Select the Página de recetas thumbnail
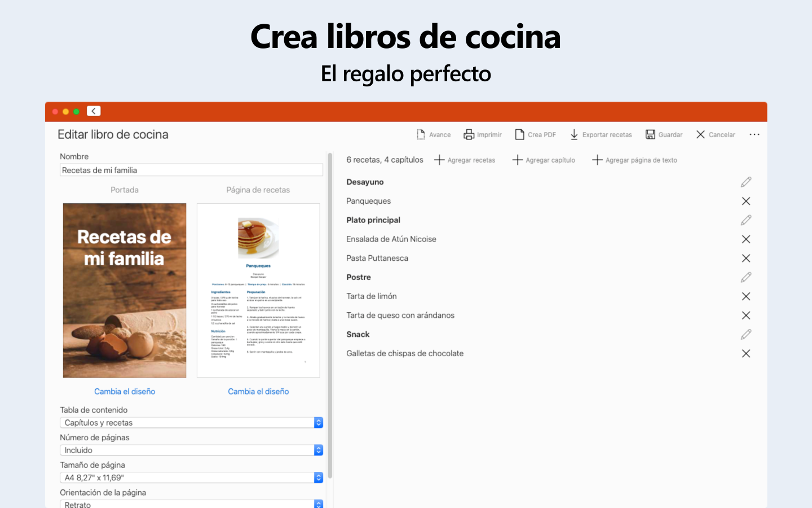The height and width of the screenshot is (508, 812). pos(258,290)
